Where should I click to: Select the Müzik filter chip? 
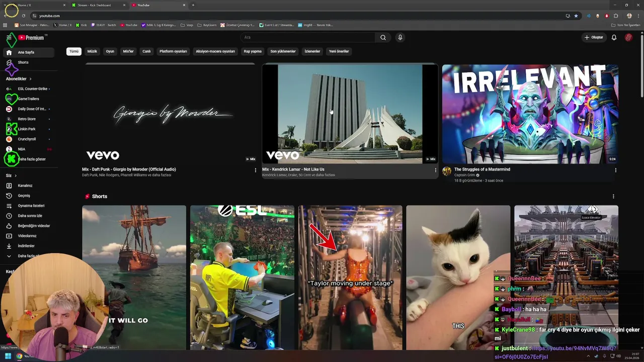pyautogui.click(x=92, y=51)
